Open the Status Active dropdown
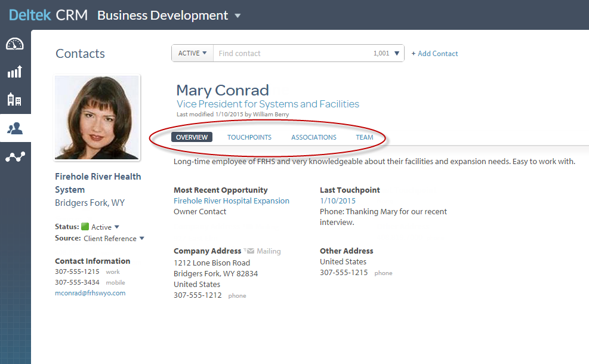The height and width of the screenshot is (364, 589). [116, 227]
